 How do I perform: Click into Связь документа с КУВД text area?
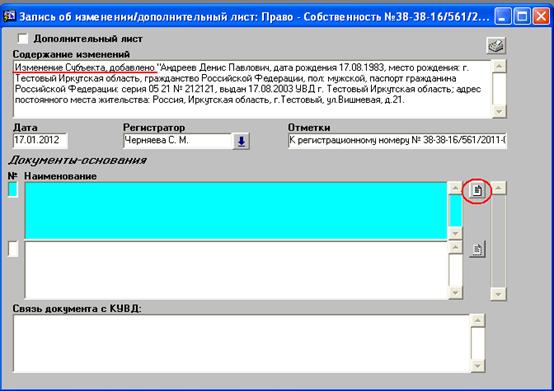pyautogui.click(x=241, y=343)
